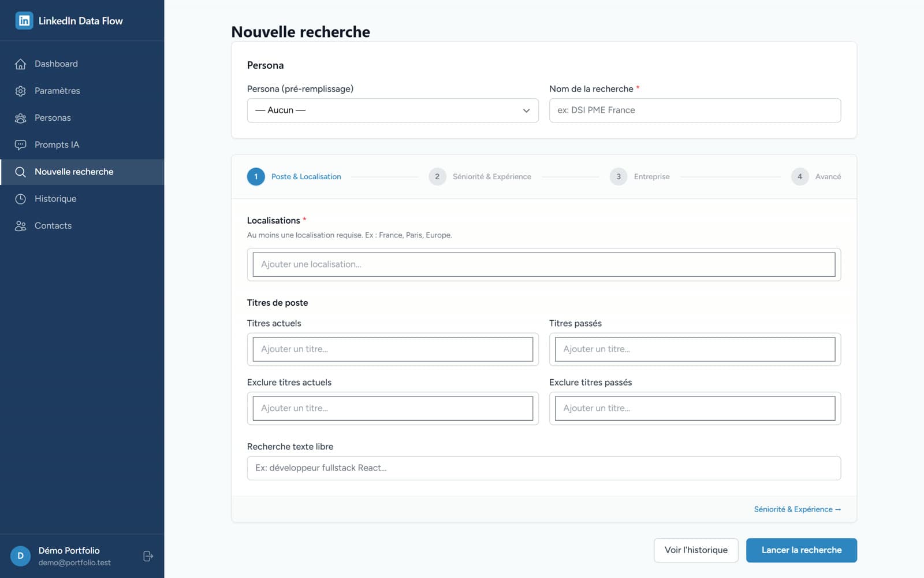Open the Persona pré-remplissage dropdown
The height and width of the screenshot is (578, 924).
coord(393,110)
